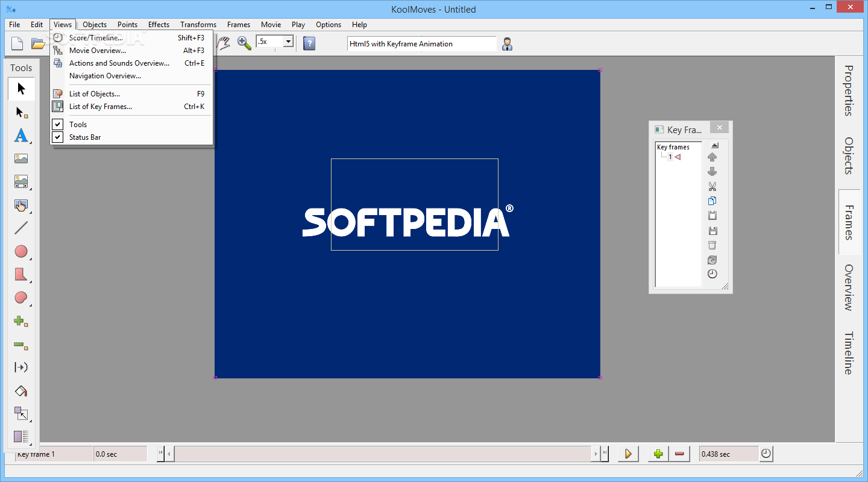Select Navigation Overview menu entry

coord(131,76)
